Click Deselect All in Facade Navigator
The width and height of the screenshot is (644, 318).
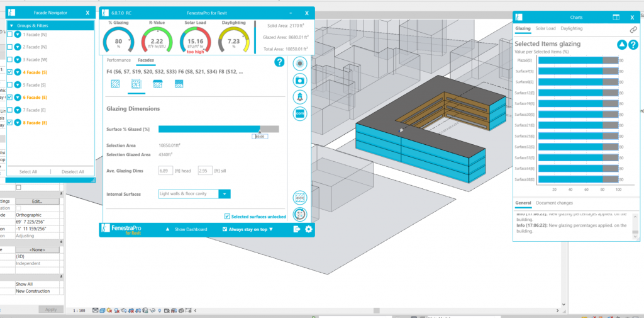73,171
